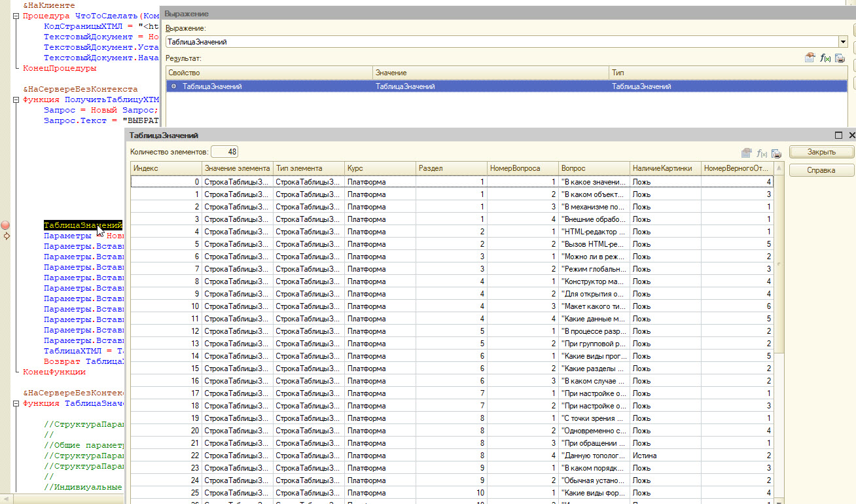Click index cell 10 in the table

click(x=166, y=306)
